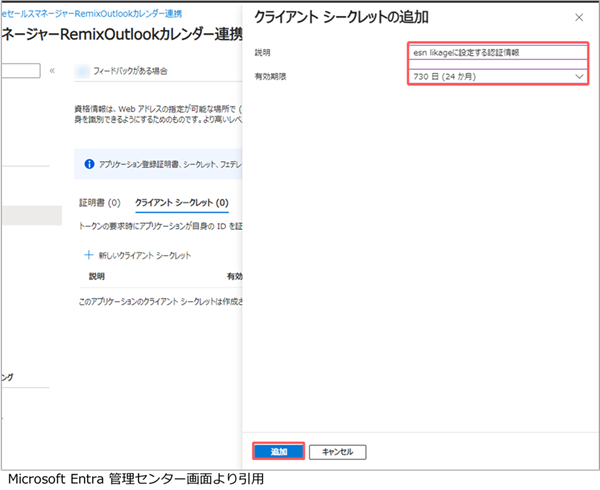The image size is (600, 490).
Task: Click the RemixOutlookカレンダー連携 page title
Action: tap(120, 36)
